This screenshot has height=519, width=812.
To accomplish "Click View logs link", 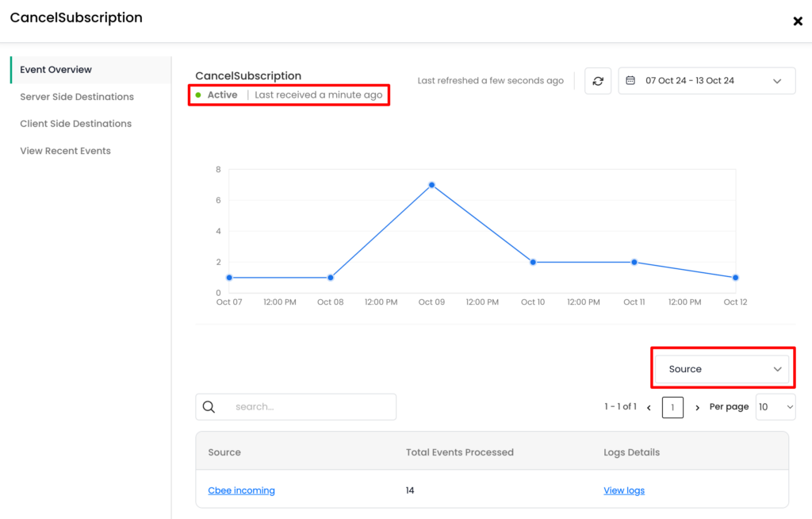I will [x=624, y=490].
